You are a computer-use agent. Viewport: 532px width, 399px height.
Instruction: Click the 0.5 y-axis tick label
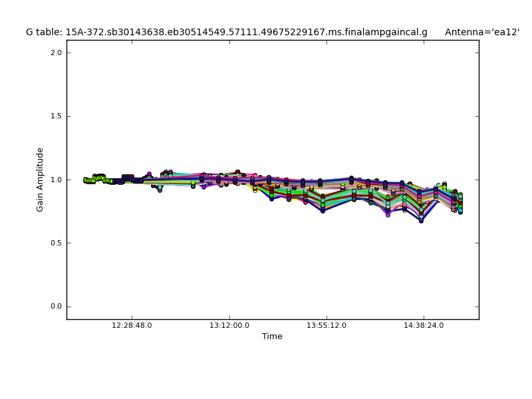pyautogui.click(x=55, y=243)
